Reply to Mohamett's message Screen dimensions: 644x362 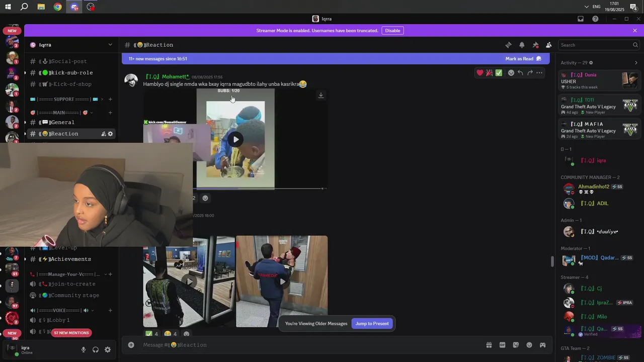tap(520, 73)
